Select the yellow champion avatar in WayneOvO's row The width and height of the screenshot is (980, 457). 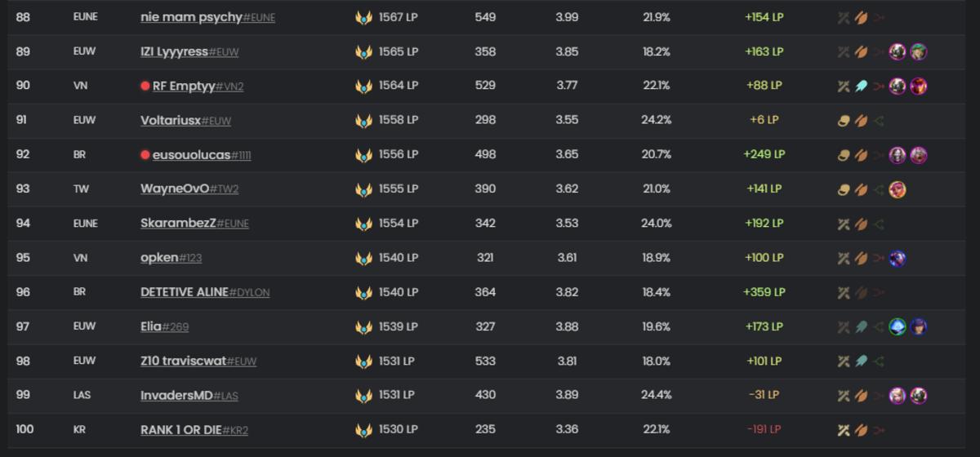click(897, 189)
